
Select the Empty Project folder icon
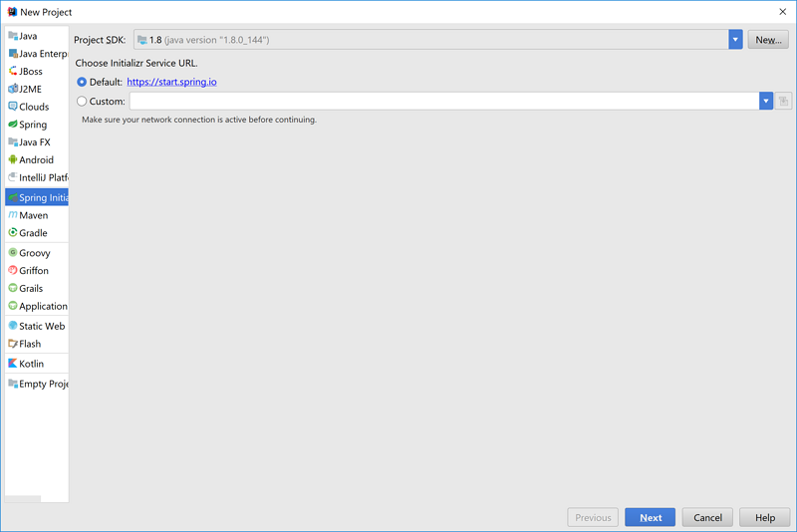[13, 384]
